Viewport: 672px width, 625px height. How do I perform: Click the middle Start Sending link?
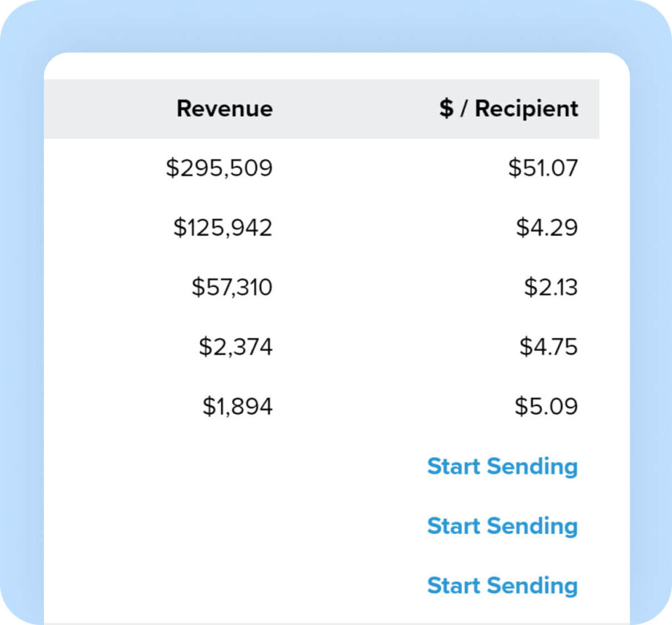pyautogui.click(x=502, y=526)
